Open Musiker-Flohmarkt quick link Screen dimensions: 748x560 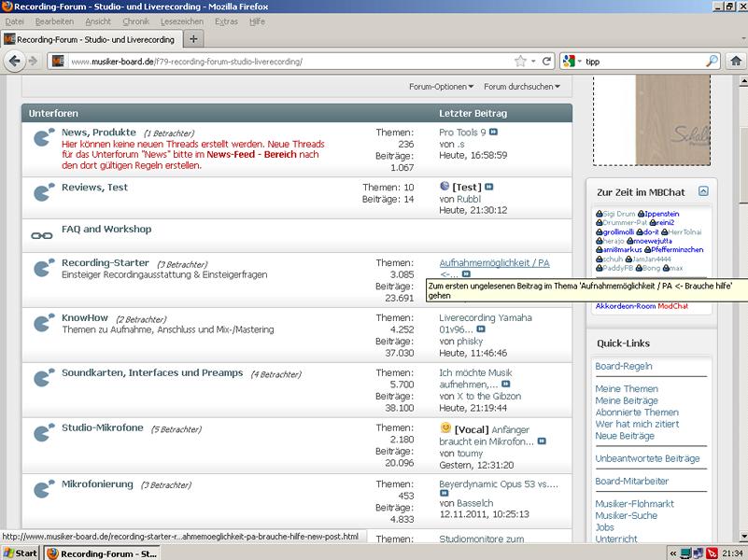[634, 503]
